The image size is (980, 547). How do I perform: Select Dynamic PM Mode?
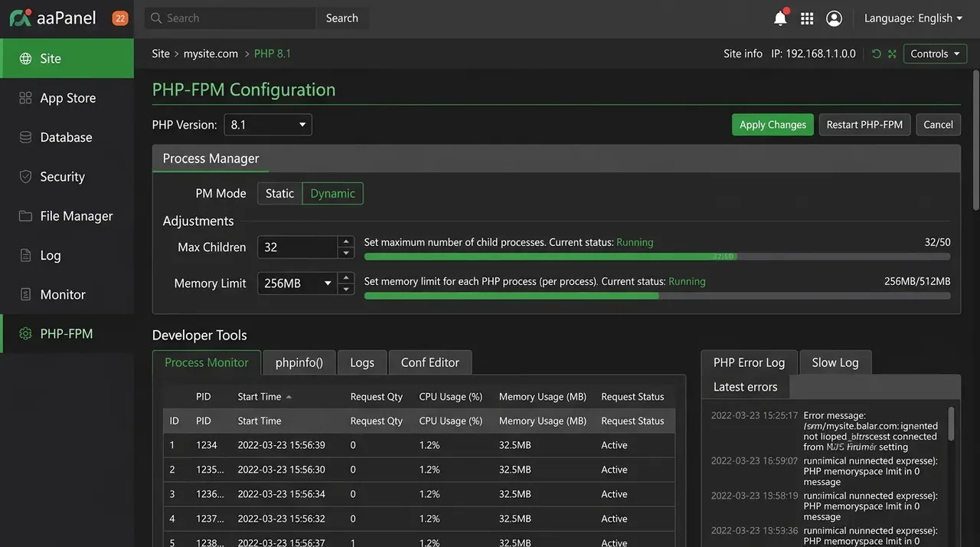coord(333,194)
